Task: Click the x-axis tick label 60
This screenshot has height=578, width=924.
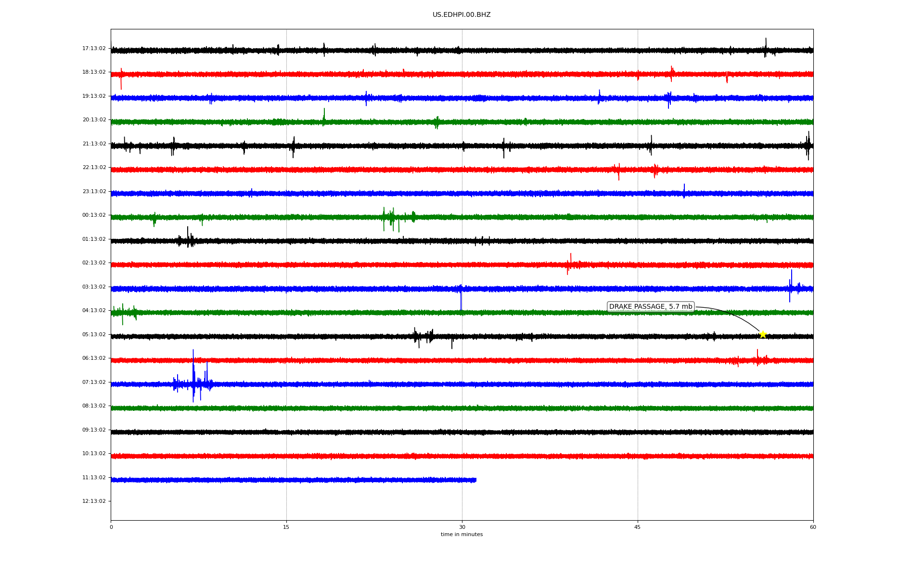Action: tap(813, 527)
